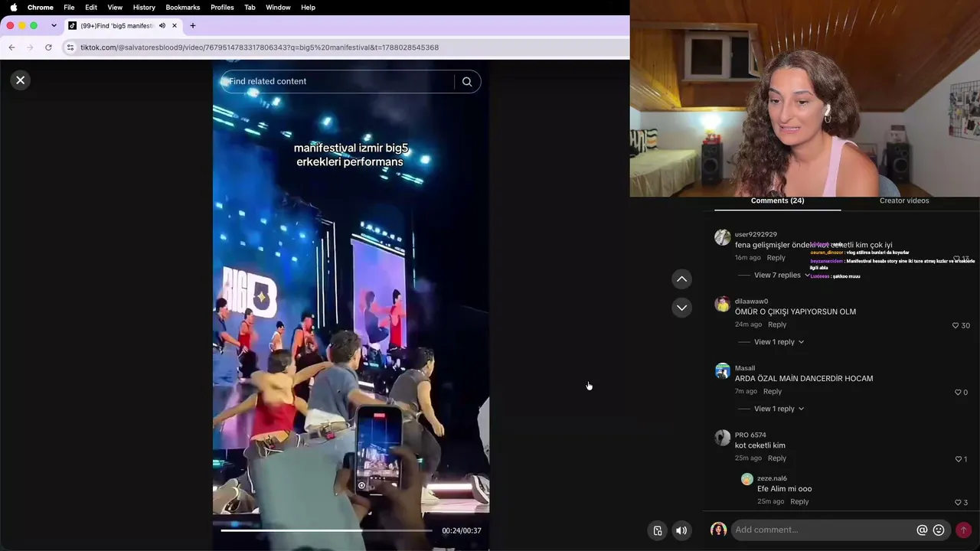Screen dimensions: 980x551
Task: Open the Profiles menu
Action: 222,7
